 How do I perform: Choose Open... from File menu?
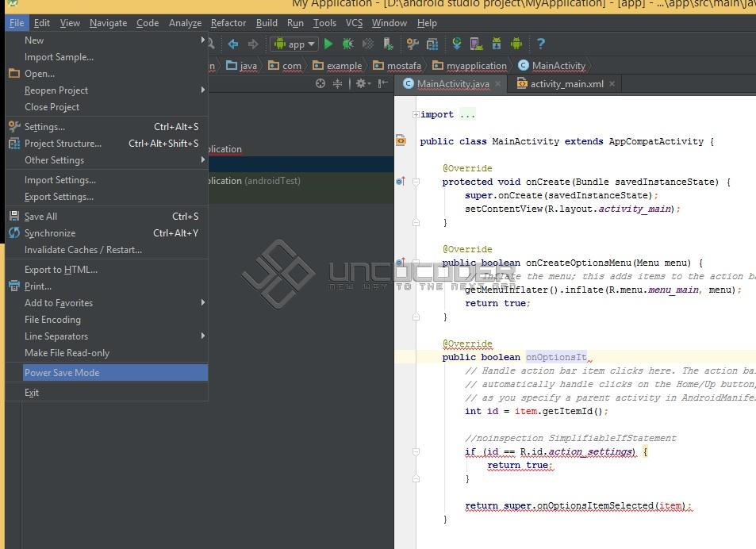coord(106,73)
